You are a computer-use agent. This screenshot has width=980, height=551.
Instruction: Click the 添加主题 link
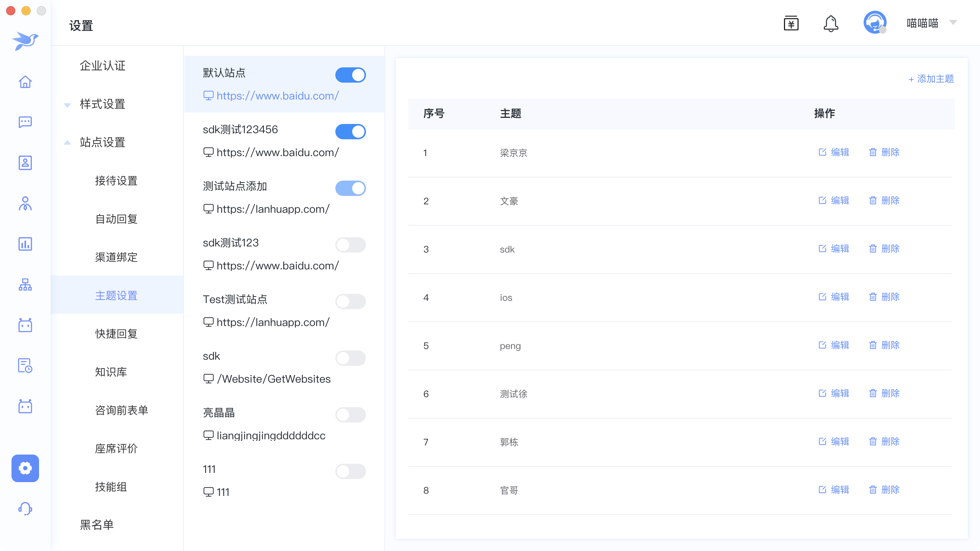931,79
